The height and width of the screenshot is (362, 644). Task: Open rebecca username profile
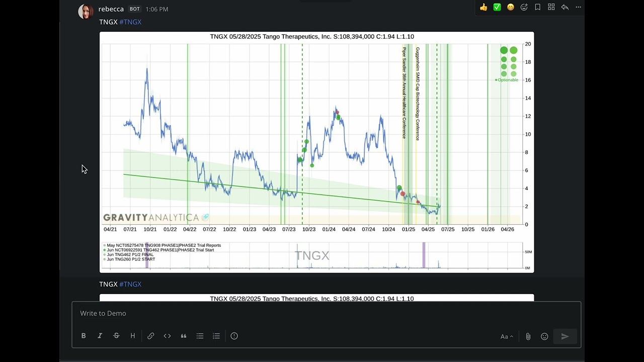(111, 9)
